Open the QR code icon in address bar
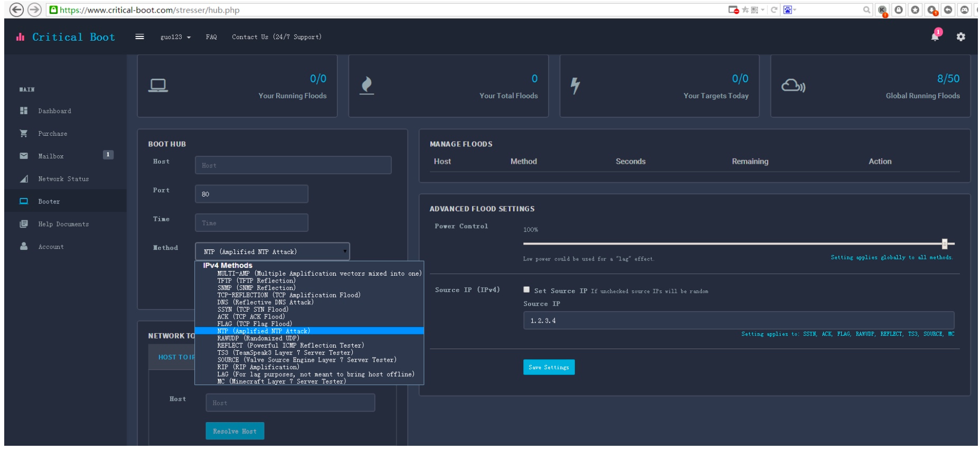 [x=755, y=10]
